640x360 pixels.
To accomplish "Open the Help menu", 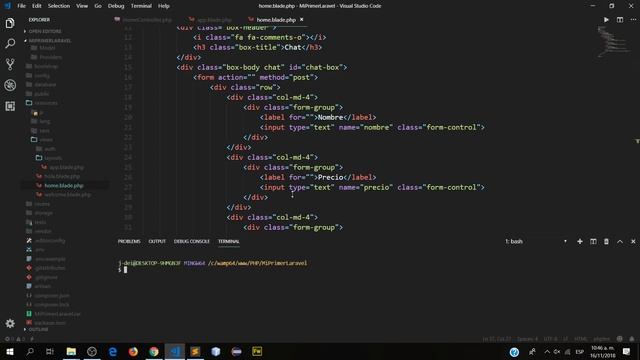I will pyautogui.click(x=164, y=6).
